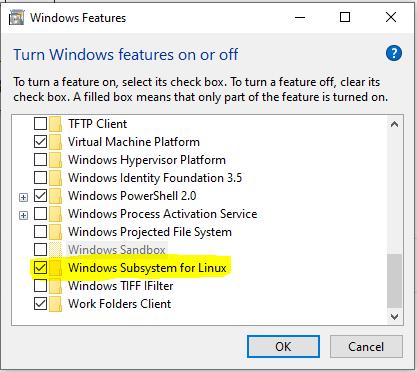Tick the Windows Projected File System checkbox
The height and width of the screenshot is (372, 417).
40,232
